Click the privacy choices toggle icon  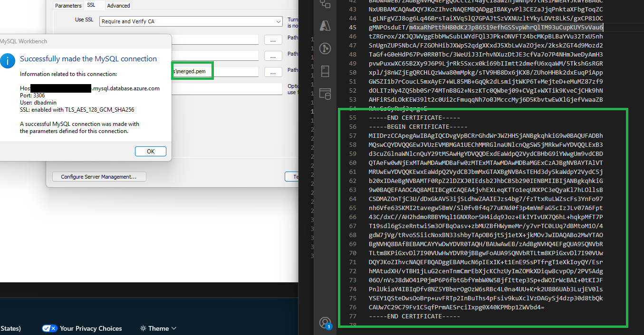[49, 328]
